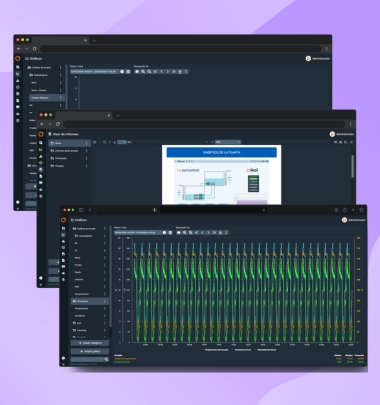Click zoom-in magnifier in front chart toolbar
This screenshot has height=405, width=380.
(185, 232)
